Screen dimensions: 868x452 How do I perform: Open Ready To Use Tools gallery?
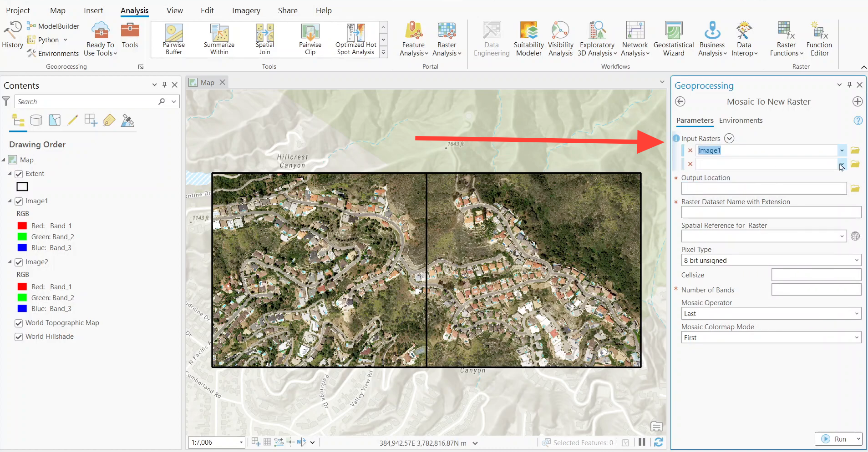point(100,39)
